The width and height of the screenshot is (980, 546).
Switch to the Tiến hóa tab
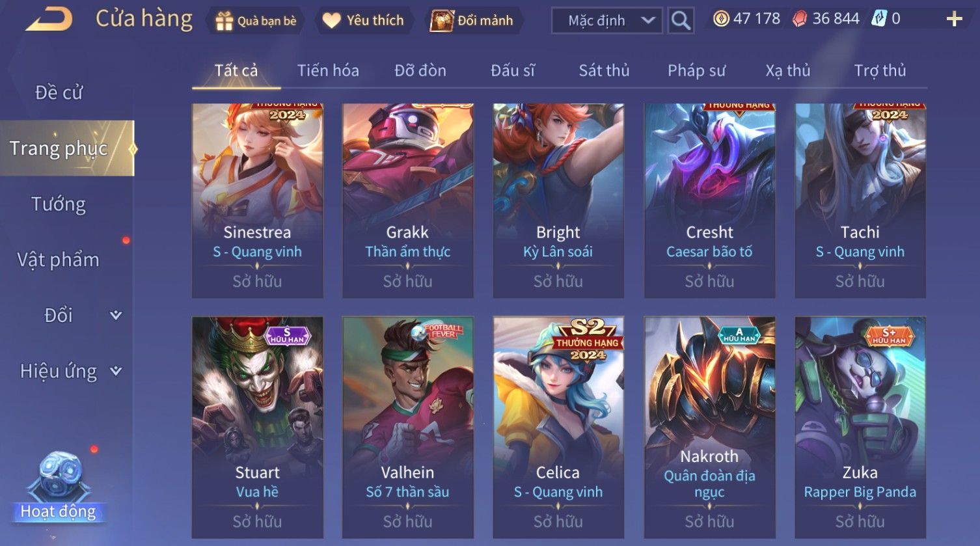[x=328, y=70]
